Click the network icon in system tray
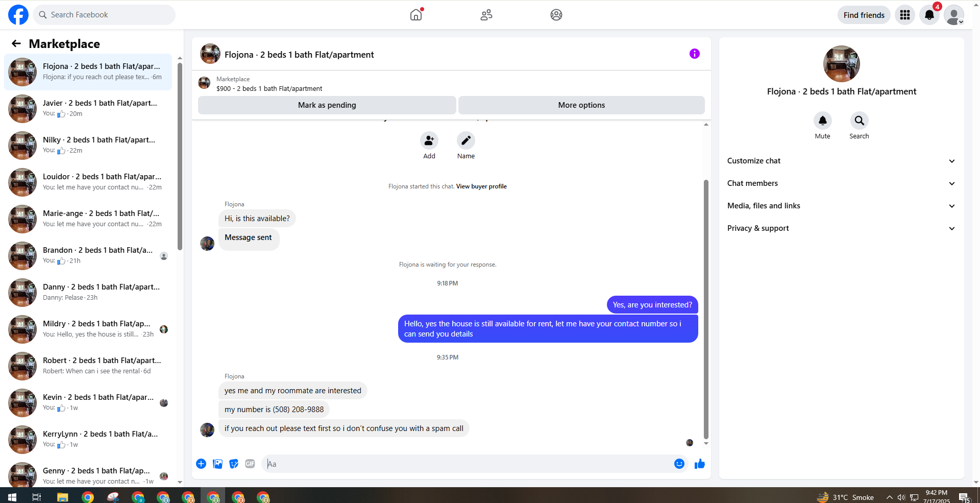Screen dimensions: 980x503 point(914,497)
